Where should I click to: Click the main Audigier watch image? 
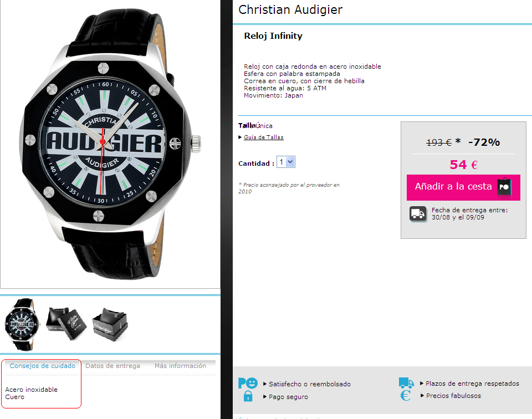pos(110,144)
